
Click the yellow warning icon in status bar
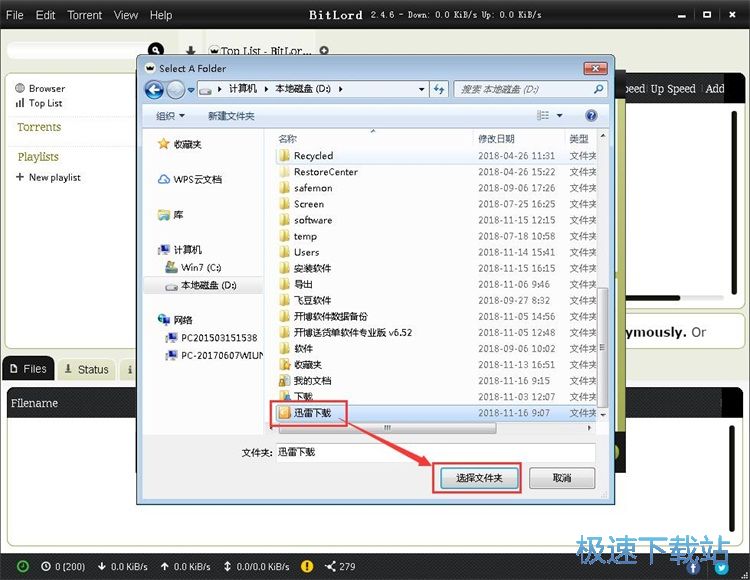coord(307,567)
